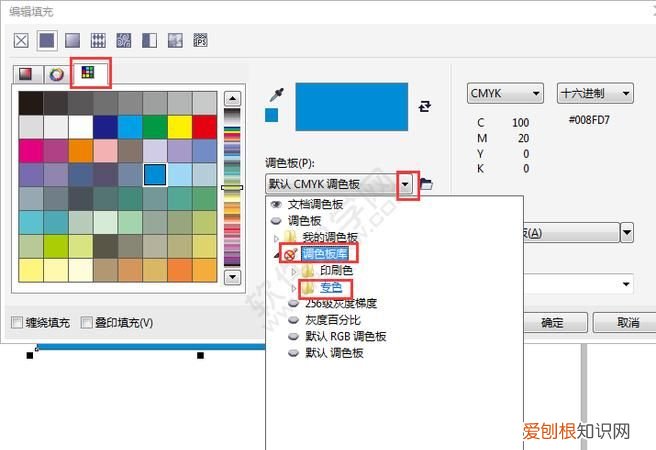Open the lower-right empty dropdown arrow
Viewport: 656px width, 450px height.
pyautogui.click(x=626, y=284)
